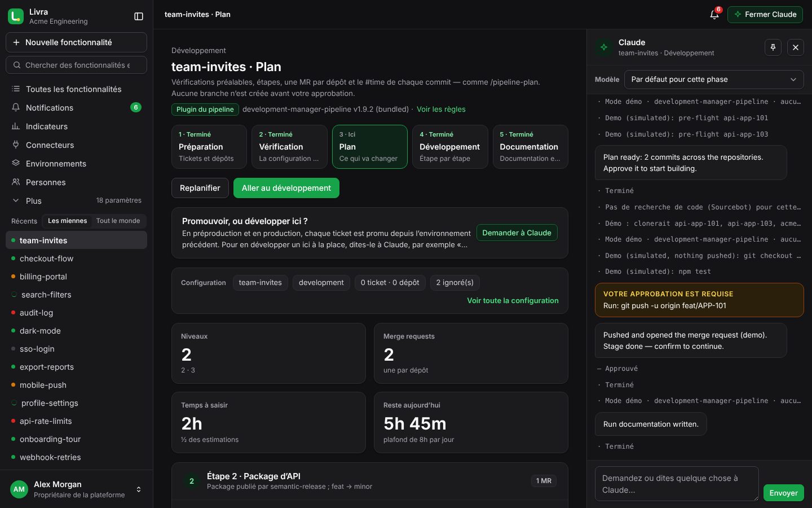
Task: Click the Étape 2 number badge
Action: click(192, 481)
